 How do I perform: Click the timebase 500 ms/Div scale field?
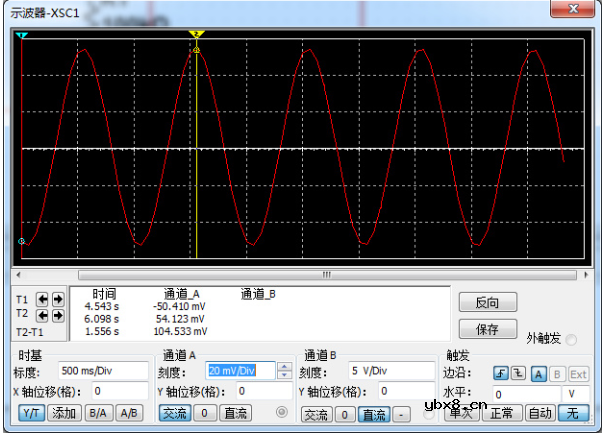(x=100, y=371)
